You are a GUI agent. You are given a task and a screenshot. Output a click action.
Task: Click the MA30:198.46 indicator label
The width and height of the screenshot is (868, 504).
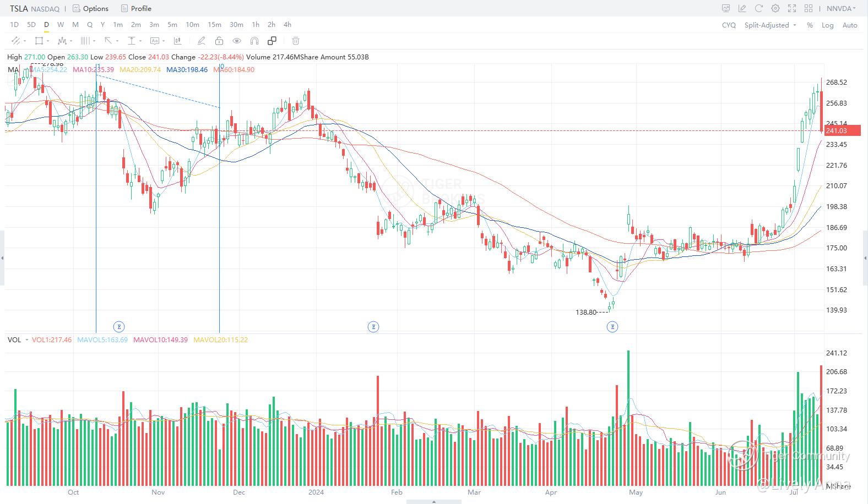point(187,69)
